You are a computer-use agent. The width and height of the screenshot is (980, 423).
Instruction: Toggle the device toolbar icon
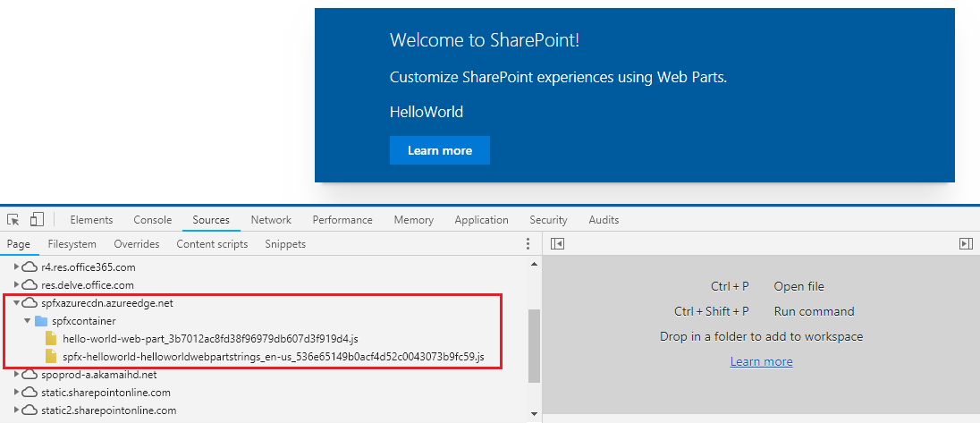tap(37, 220)
